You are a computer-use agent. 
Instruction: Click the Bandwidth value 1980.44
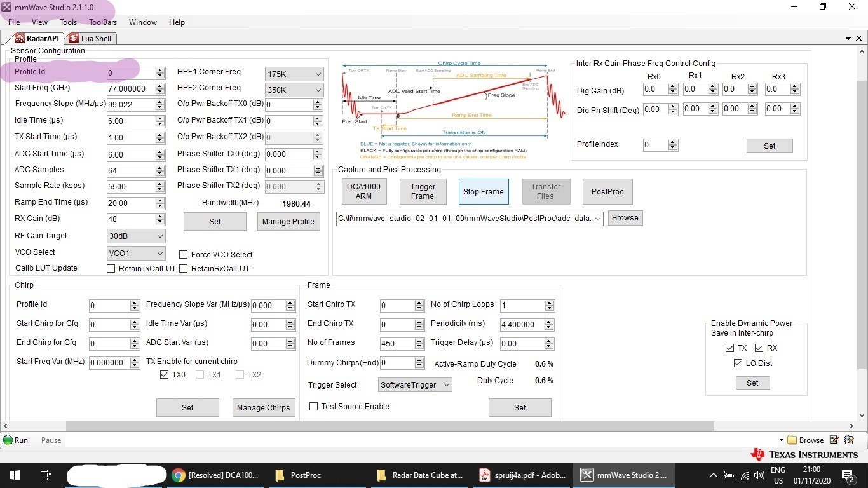pos(296,204)
